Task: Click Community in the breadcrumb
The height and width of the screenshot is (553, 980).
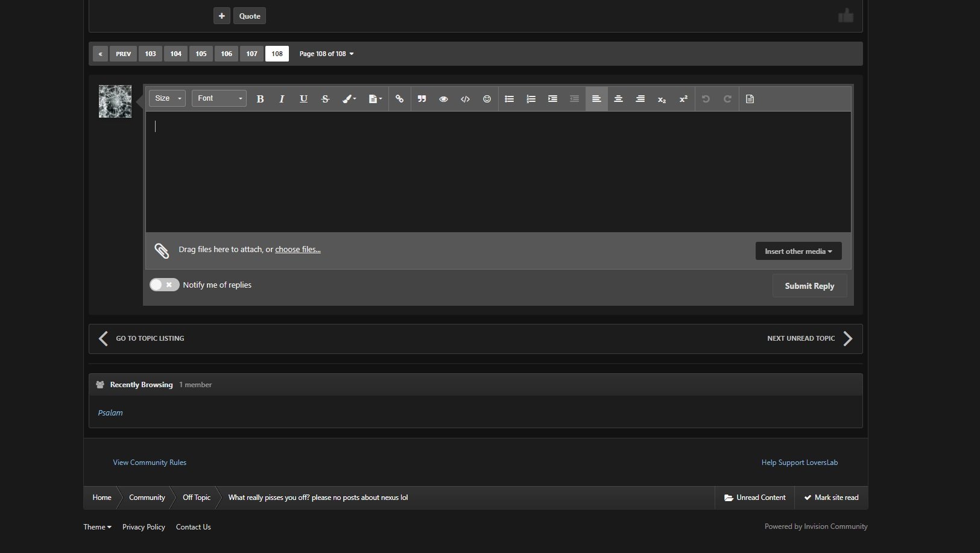Action: pyautogui.click(x=147, y=498)
